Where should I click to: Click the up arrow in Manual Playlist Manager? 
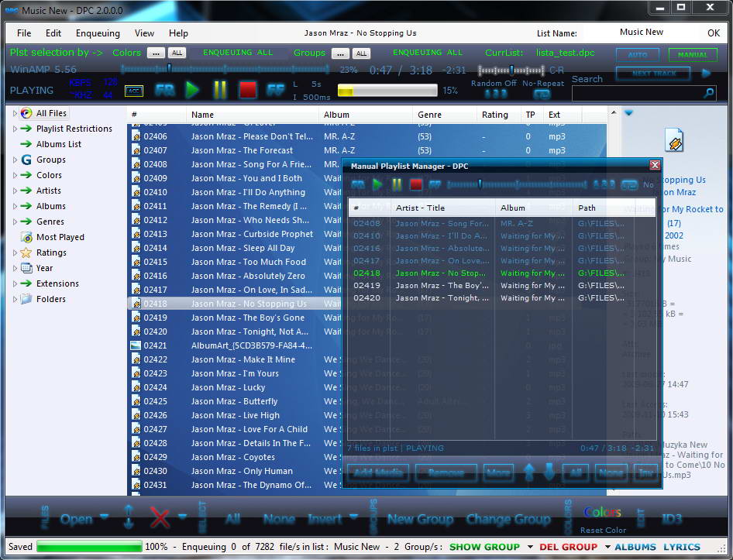click(x=529, y=472)
